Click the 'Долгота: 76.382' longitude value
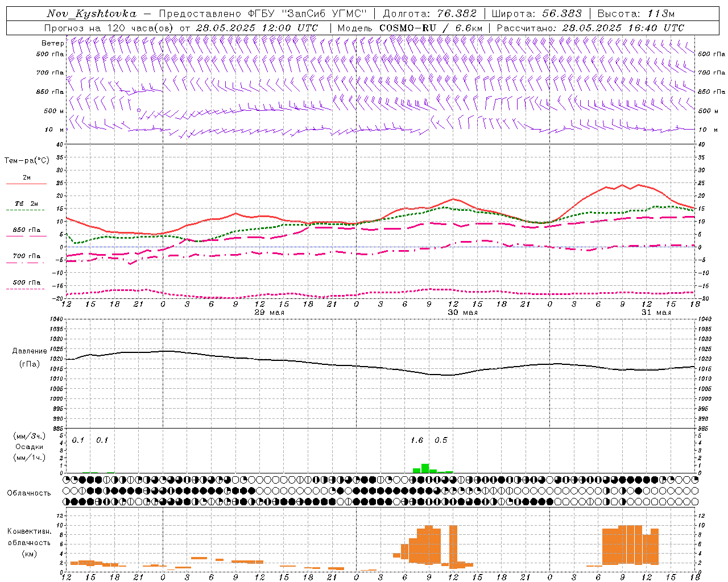The image size is (728, 582). pyautogui.click(x=429, y=14)
